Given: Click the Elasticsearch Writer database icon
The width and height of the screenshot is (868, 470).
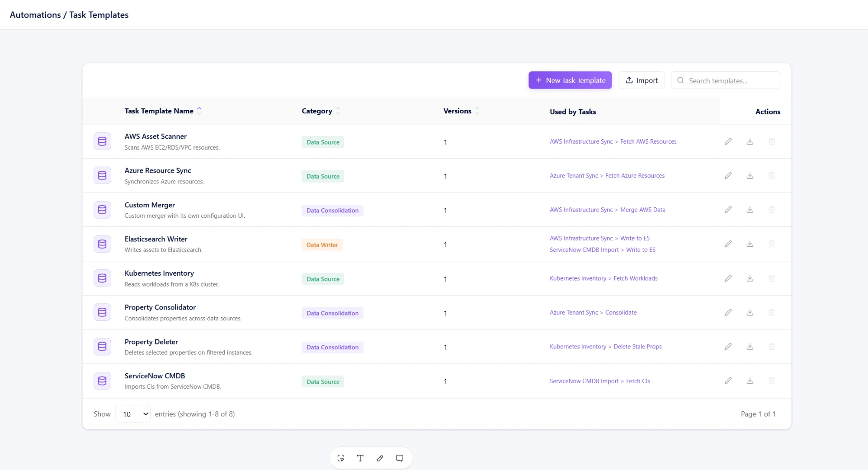Looking at the screenshot, I should (102, 244).
